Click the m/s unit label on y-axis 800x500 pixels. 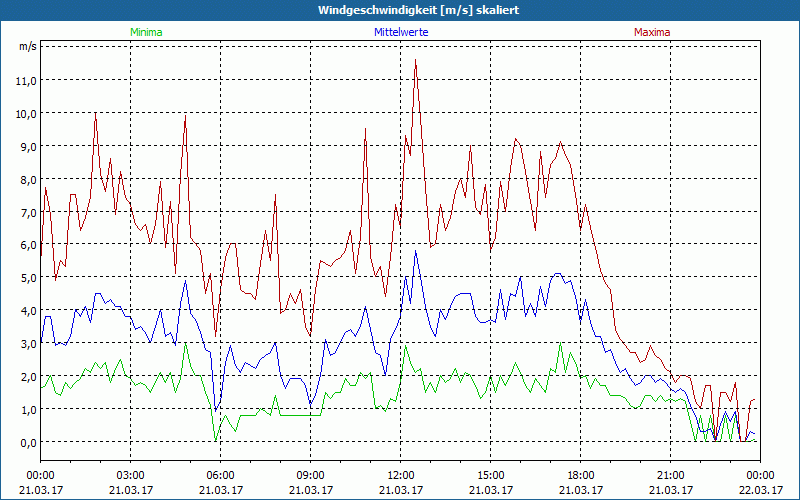pyautogui.click(x=27, y=46)
